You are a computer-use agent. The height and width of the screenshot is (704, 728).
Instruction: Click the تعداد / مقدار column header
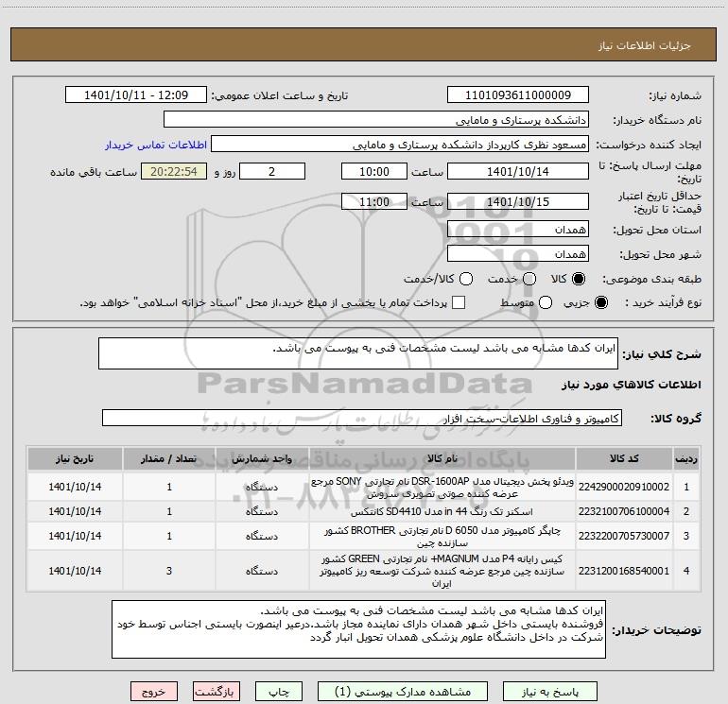tap(169, 458)
